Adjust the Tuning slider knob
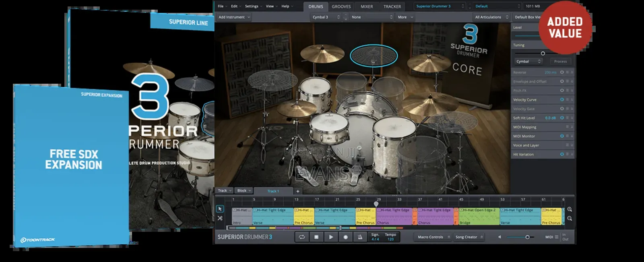Viewport: 644px width, 262px height. tap(543, 54)
